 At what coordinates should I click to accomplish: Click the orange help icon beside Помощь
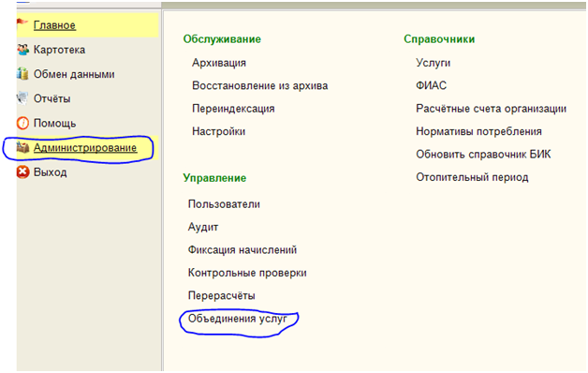(22, 123)
